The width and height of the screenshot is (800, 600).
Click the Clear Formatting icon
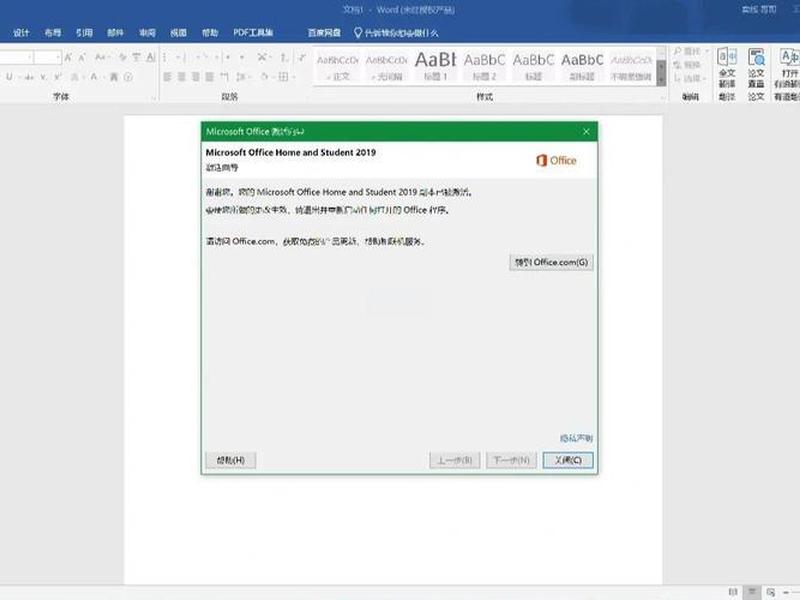122,57
